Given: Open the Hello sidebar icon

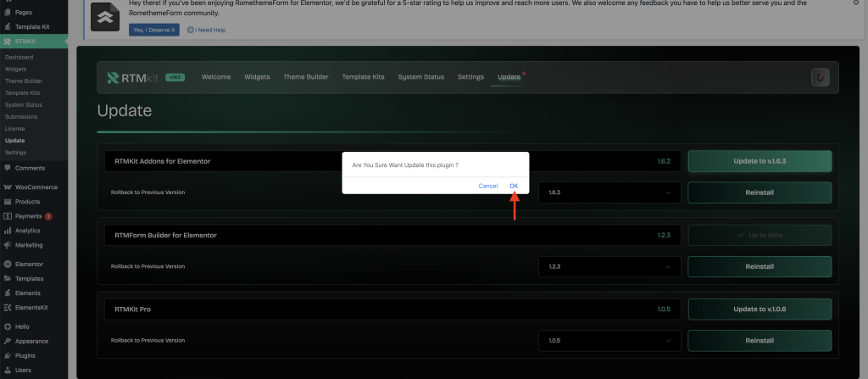Looking at the screenshot, I should 7,327.
